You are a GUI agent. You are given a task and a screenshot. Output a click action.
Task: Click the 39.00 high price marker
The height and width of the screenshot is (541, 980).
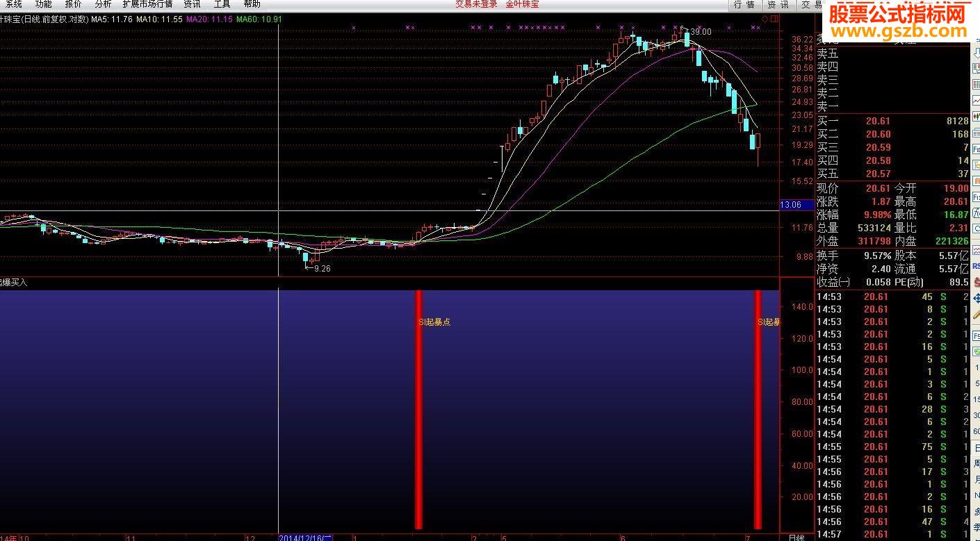point(700,31)
